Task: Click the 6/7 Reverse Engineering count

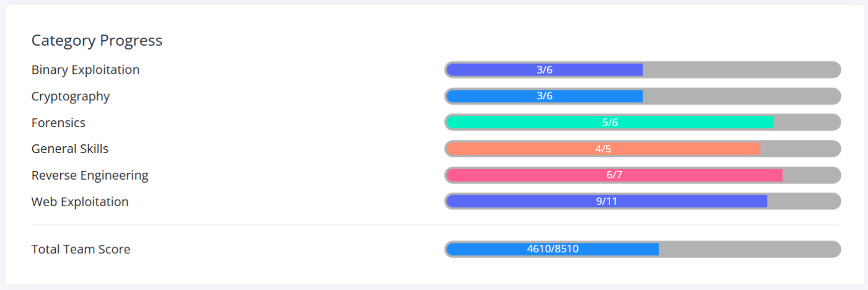Action: [614, 175]
